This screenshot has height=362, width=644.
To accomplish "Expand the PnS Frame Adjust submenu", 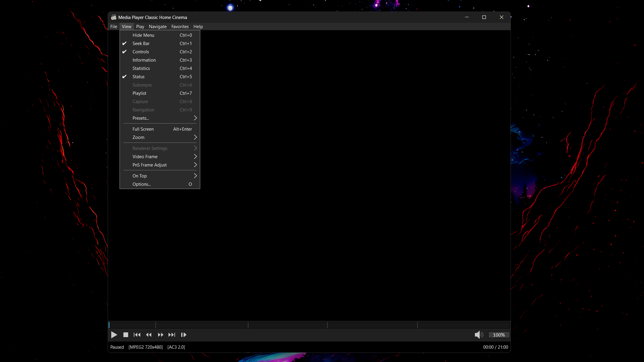I will pyautogui.click(x=160, y=165).
